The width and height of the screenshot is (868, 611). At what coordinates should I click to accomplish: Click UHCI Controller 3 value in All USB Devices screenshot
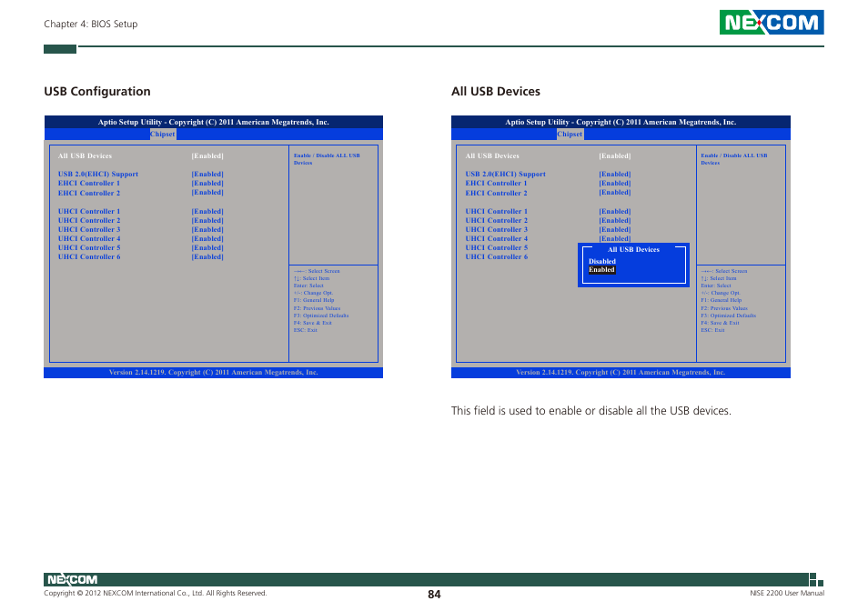614,229
